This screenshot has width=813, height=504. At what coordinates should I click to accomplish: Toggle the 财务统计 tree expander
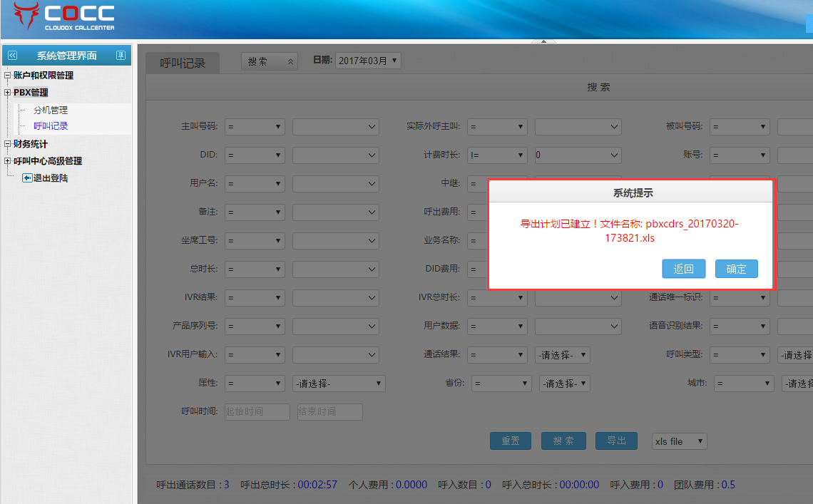(x=8, y=144)
